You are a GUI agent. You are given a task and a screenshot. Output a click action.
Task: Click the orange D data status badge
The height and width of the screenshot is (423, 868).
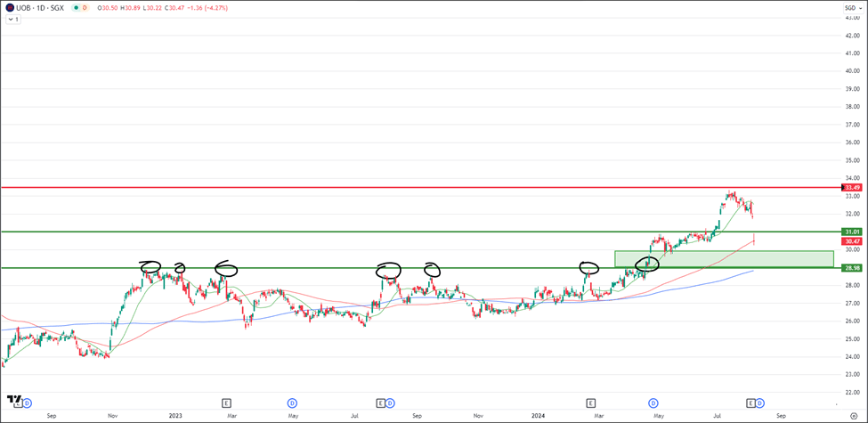point(85,8)
